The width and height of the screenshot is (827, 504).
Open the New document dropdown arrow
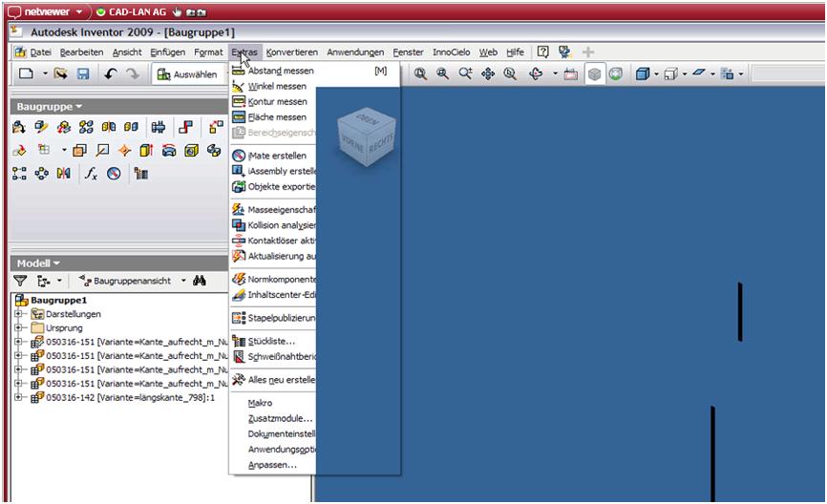point(45,73)
